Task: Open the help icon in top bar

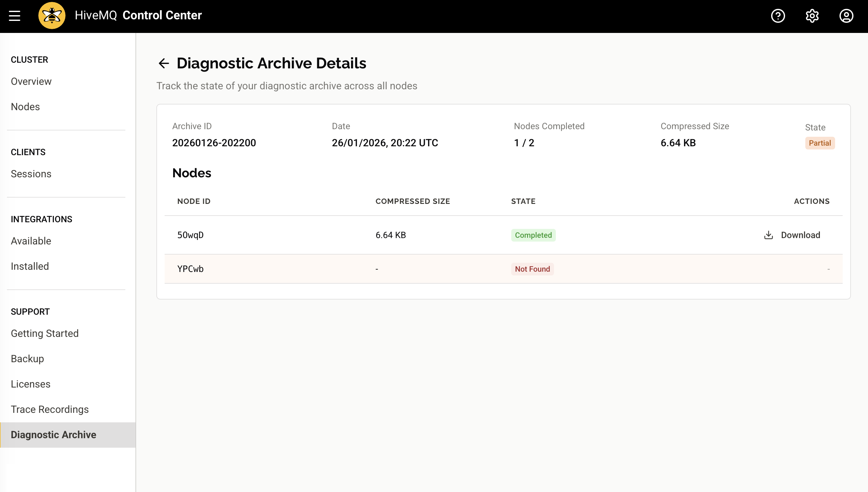Action: [x=778, y=16]
